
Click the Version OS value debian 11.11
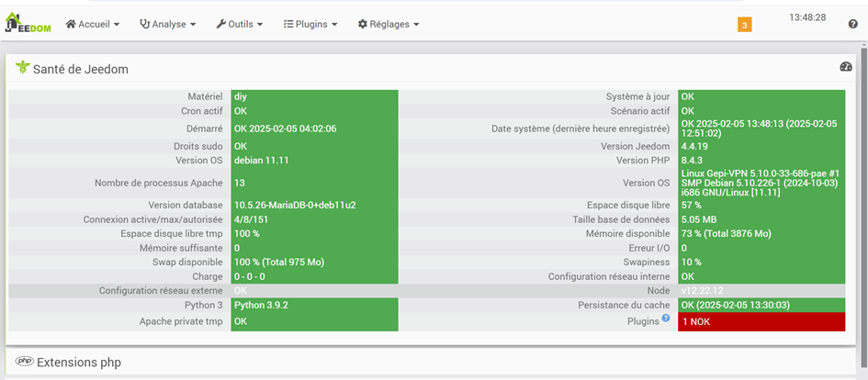(261, 161)
